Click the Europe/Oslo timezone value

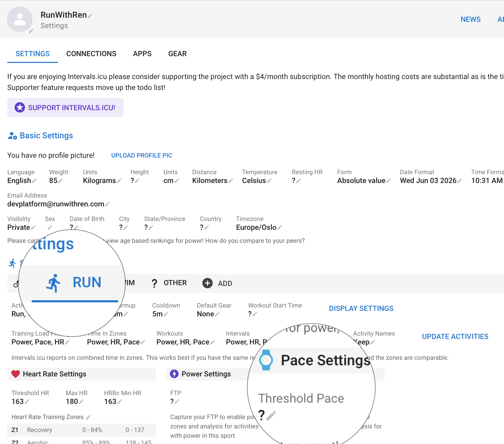[256, 227]
